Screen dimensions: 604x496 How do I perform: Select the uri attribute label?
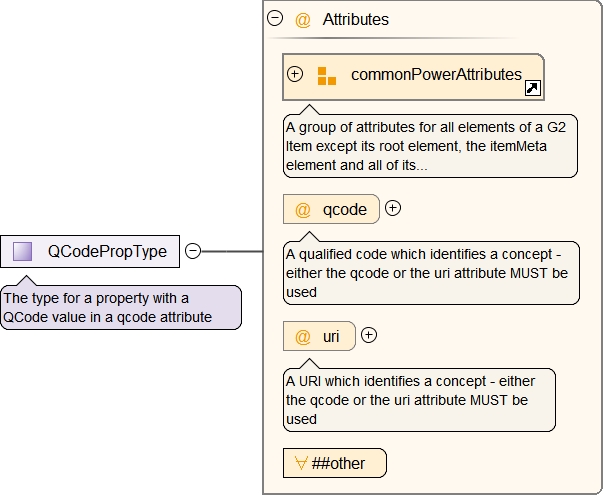coord(331,337)
